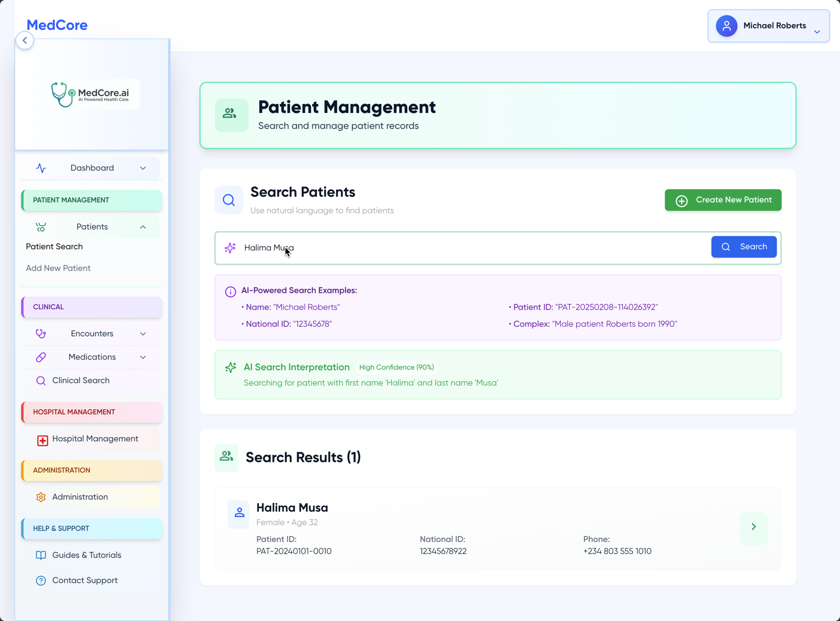Open the Michael Roberts account dropdown

(x=768, y=26)
